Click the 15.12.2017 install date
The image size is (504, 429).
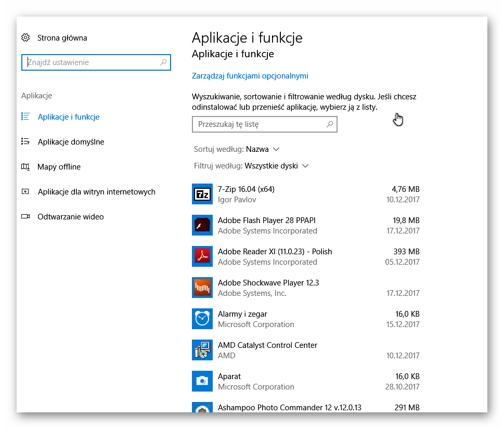[x=403, y=324]
